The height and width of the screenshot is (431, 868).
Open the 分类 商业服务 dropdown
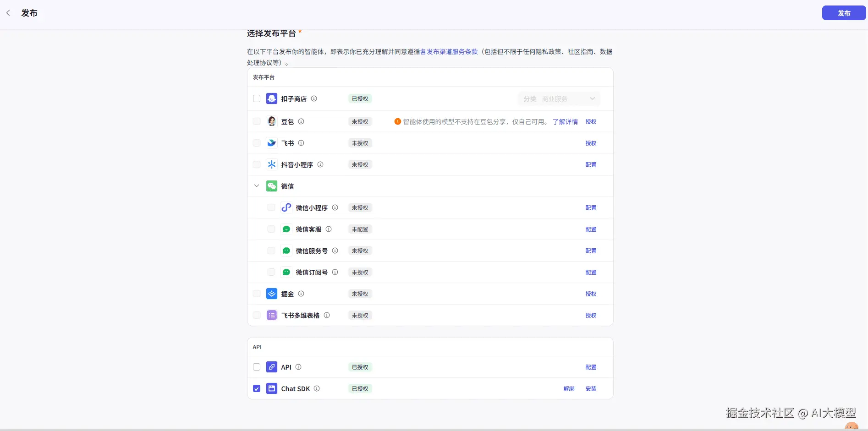coord(559,98)
